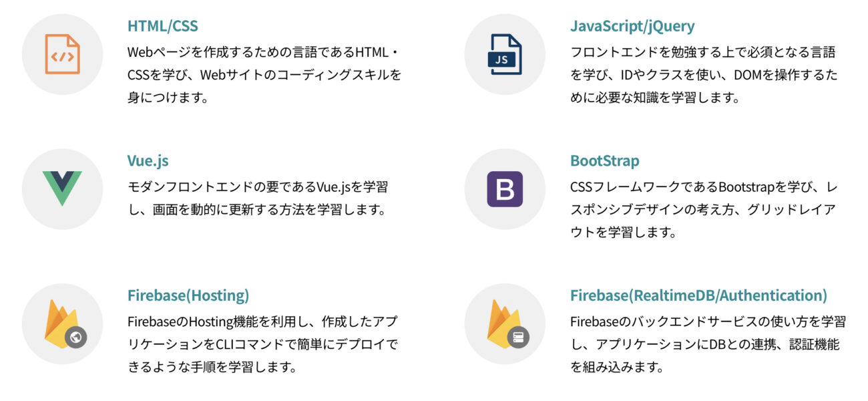Open the HTML/CSS heading link

point(162,26)
